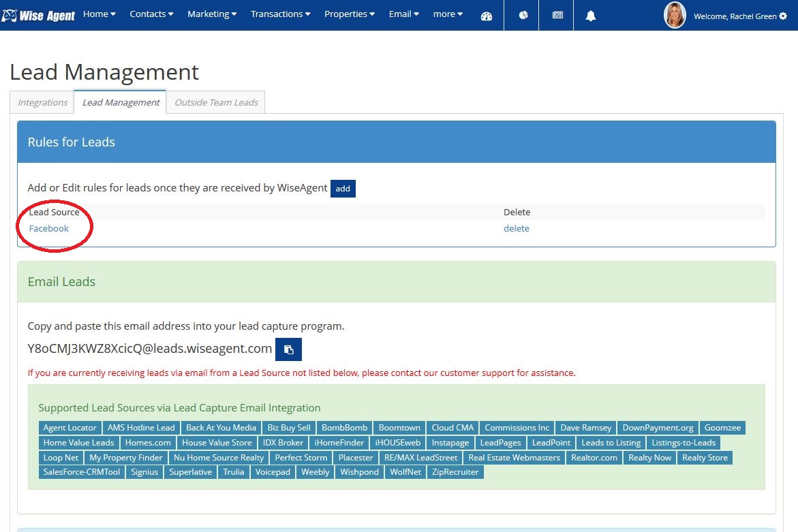Open the pie chart reports icon
798x532 pixels.
(523, 15)
